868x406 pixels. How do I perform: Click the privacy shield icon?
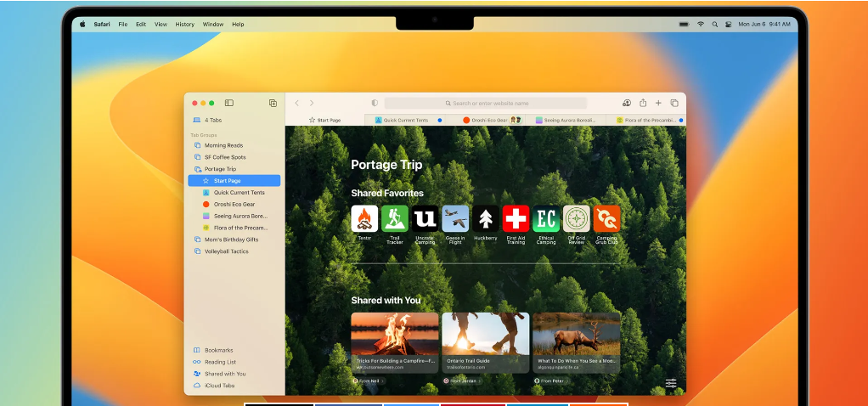[375, 103]
